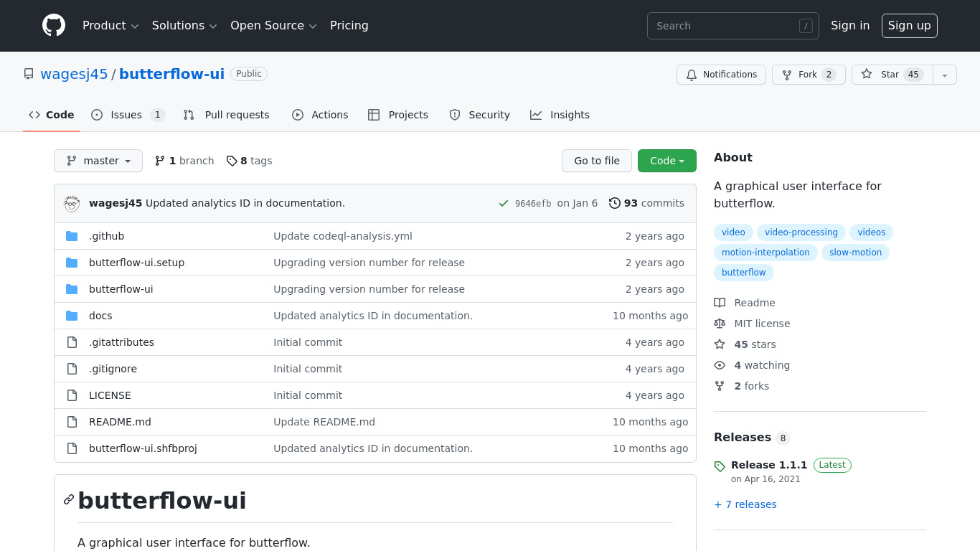Image resolution: width=980 pixels, height=551 pixels.
Task: Open the dropdown arrow next to Star
Action: [945, 75]
